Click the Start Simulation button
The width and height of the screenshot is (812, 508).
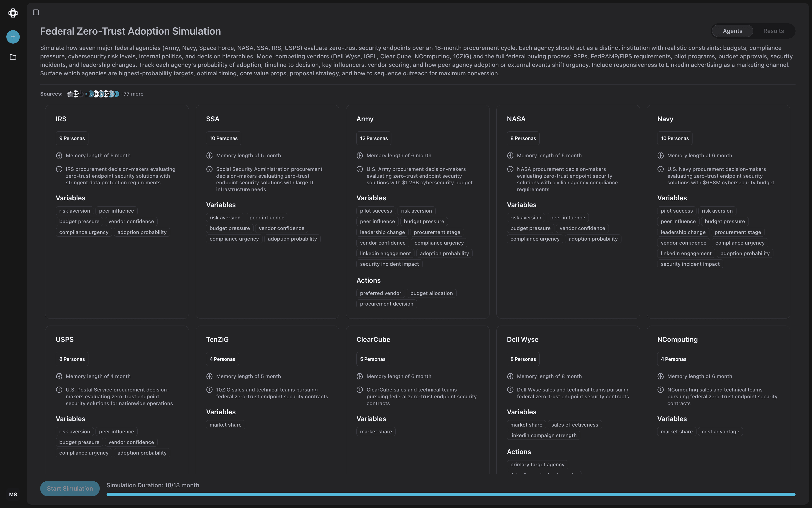click(x=70, y=488)
